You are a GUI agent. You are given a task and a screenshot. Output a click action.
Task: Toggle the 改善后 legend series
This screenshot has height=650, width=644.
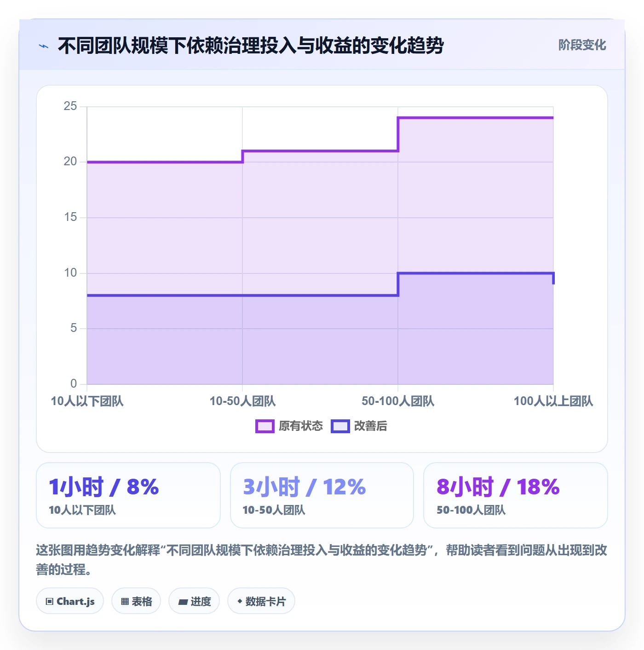click(359, 426)
